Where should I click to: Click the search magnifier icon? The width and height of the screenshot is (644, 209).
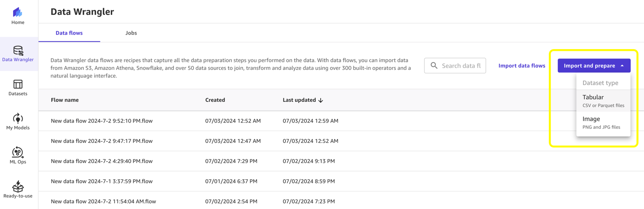pyautogui.click(x=434, y=66)
